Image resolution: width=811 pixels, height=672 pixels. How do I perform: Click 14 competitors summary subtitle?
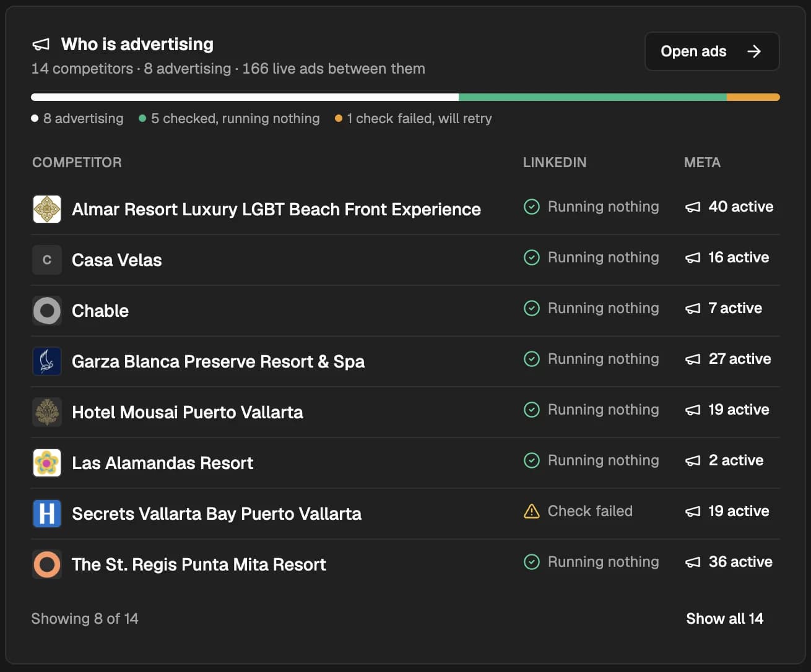pos(228,69)
